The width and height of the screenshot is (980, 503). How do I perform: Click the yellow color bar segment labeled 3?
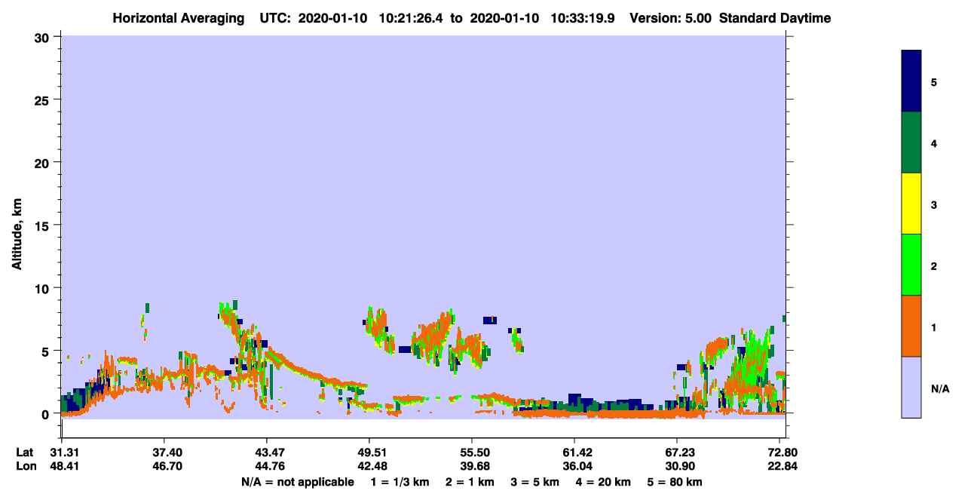point(911,204)
